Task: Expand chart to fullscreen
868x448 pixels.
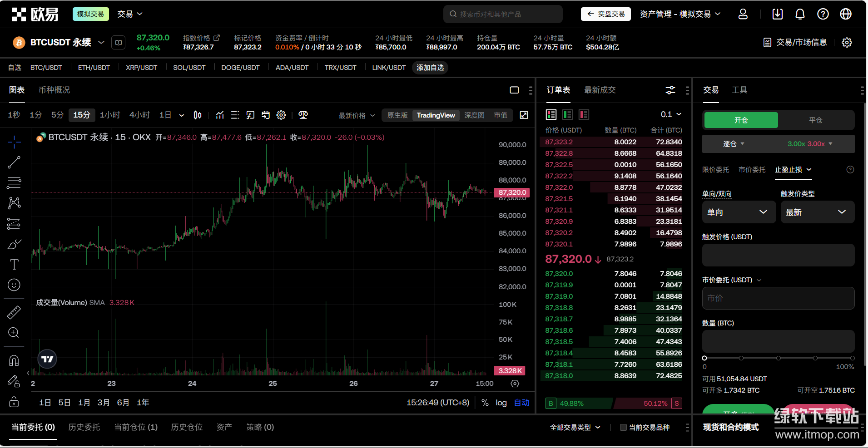Action: 524,115
